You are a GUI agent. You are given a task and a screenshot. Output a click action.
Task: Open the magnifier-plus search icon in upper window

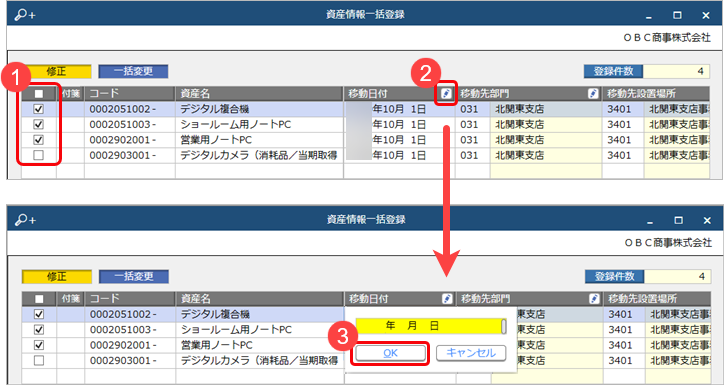click(24, 15)
